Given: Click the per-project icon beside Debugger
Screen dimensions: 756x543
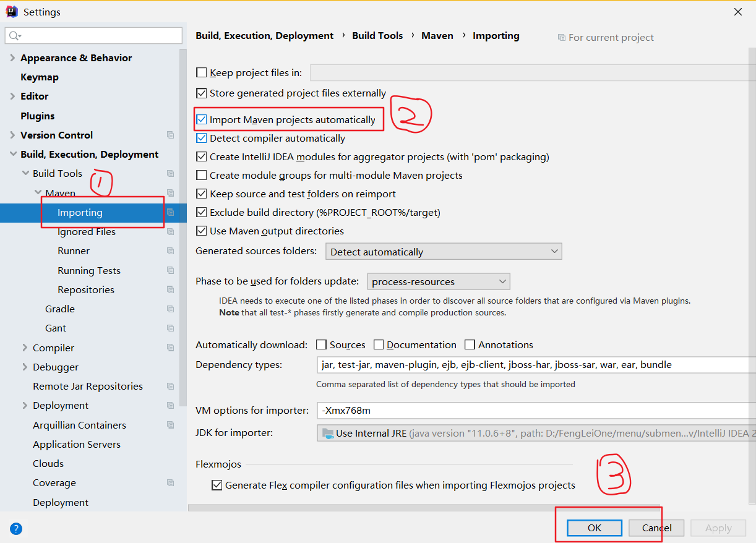Looking at the screenshot, I should coord(170,367).
